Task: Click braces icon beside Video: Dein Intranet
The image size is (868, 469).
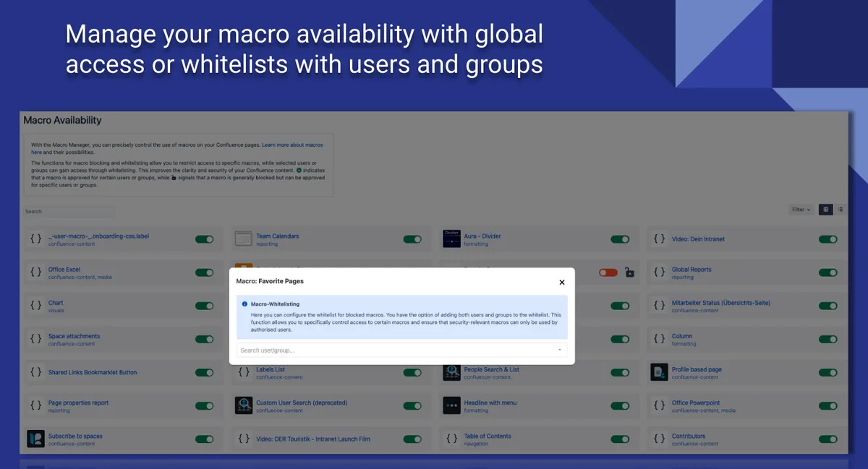Action: 660,238
